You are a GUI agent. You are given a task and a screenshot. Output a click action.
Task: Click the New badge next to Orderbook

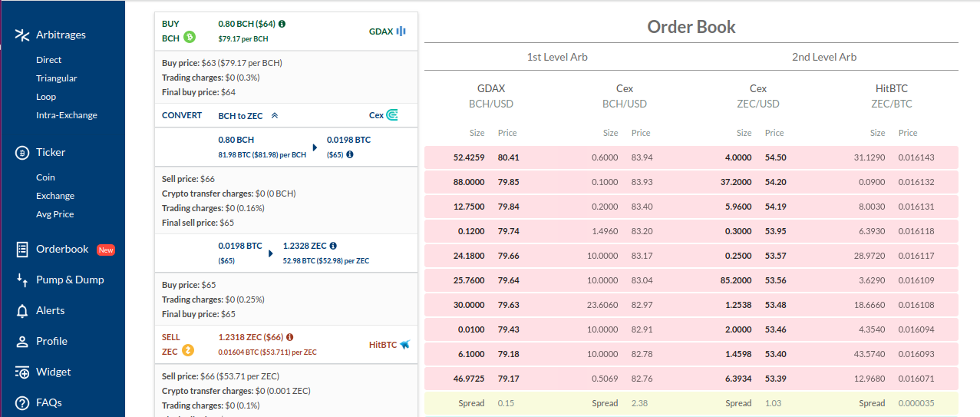pos(105,250)
